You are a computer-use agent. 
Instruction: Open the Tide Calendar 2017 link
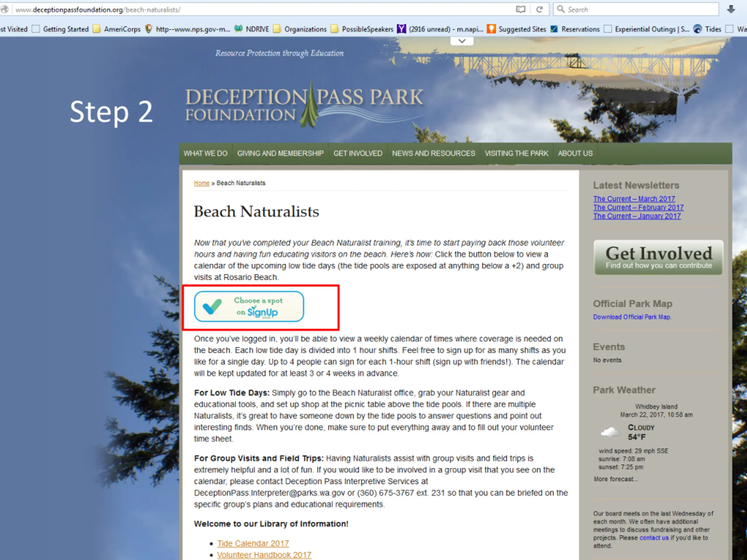tap(253, 543)
